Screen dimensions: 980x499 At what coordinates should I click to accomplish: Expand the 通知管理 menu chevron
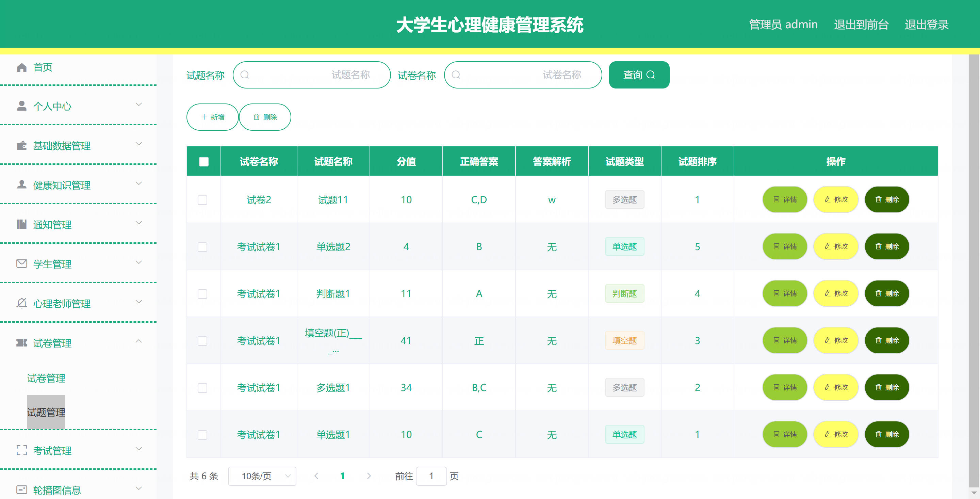tap(139, 223)
